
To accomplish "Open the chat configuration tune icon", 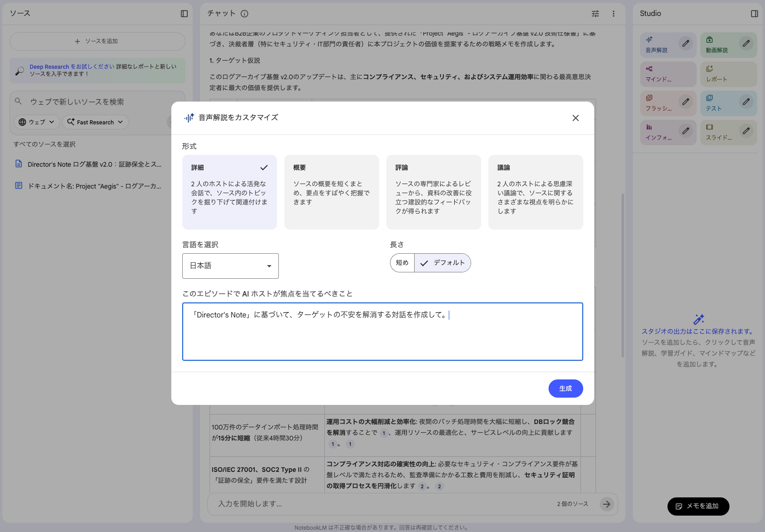I will pyautogui.click(x=595, y=14).
